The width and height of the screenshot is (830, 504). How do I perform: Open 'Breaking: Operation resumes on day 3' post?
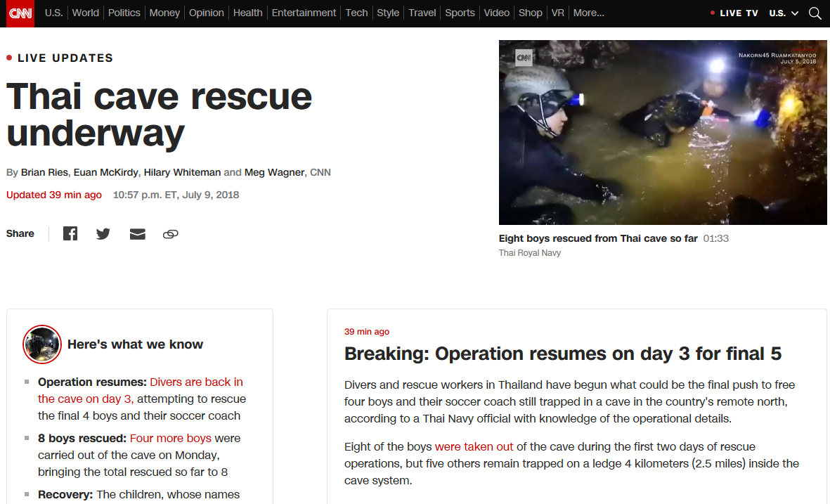coord(563,354)
